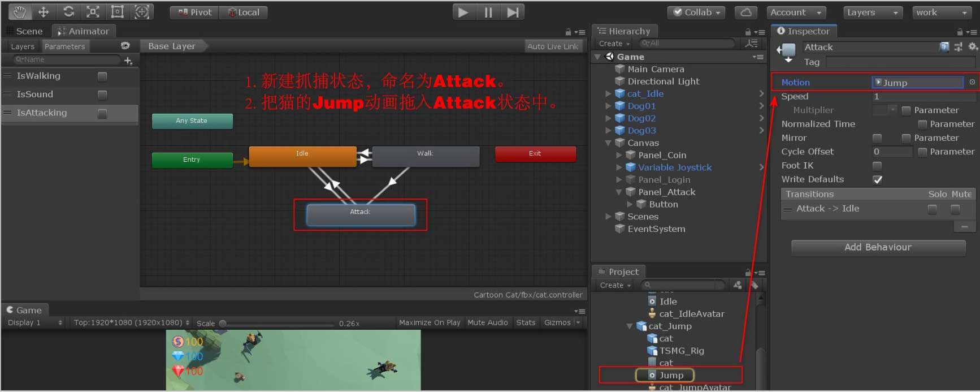The image size is (980, 392).
Task: Uncheck Write Defaults checkbox
Action: (x=877, y=179)
